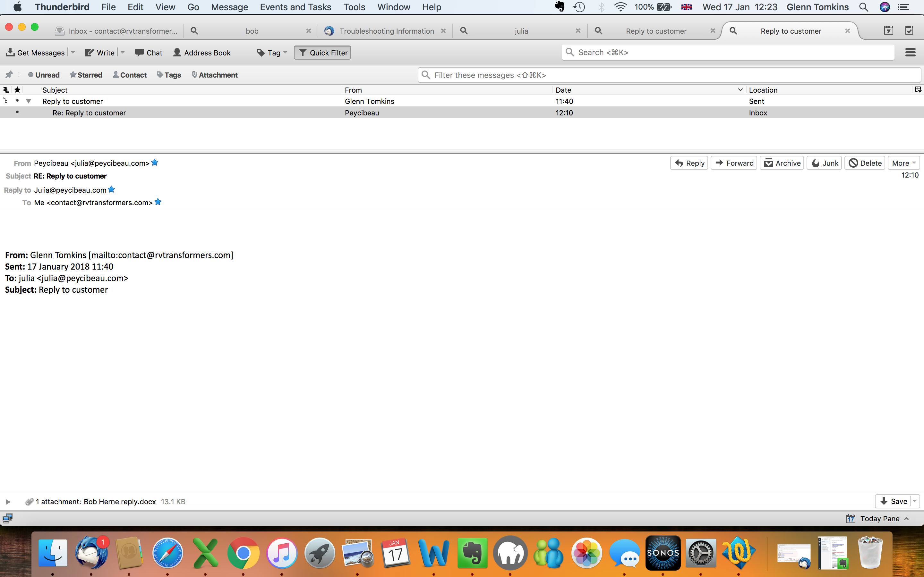Click the blue star beside julia@peycibeau.com sender

[155, 163]
